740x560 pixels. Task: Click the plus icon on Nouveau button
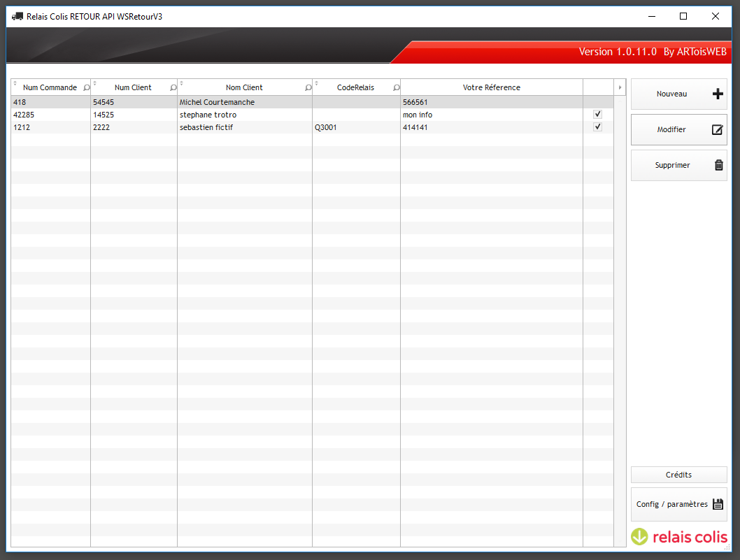pyautogui.click(x=718, y=94)
